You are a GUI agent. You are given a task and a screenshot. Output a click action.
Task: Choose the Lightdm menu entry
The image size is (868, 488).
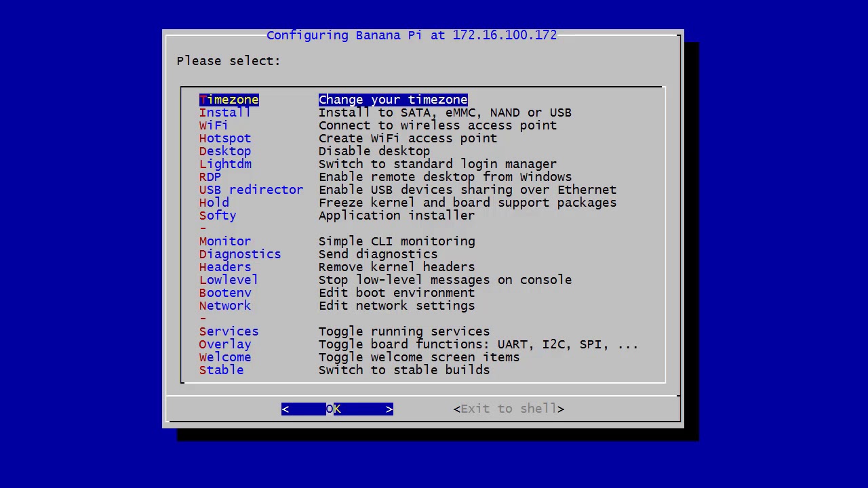[225, 164]
